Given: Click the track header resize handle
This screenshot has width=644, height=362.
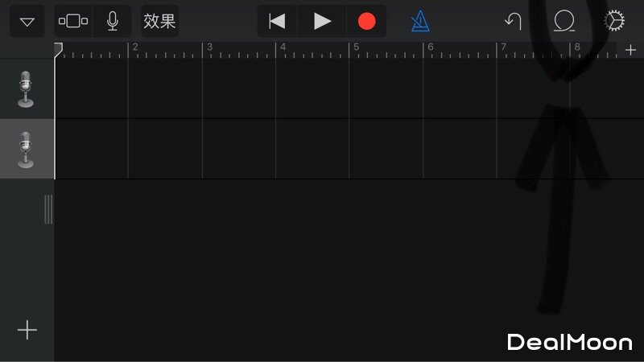Looking at the screenshot, I should [x=48, y=209].
